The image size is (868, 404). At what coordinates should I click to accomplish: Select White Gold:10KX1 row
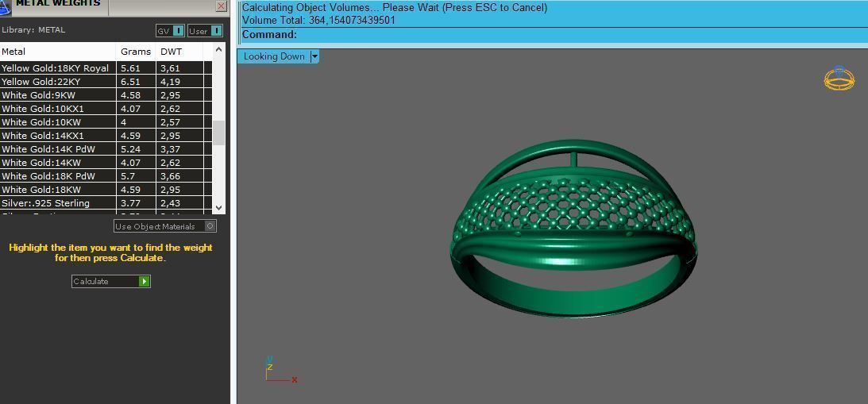click(106, 109)
